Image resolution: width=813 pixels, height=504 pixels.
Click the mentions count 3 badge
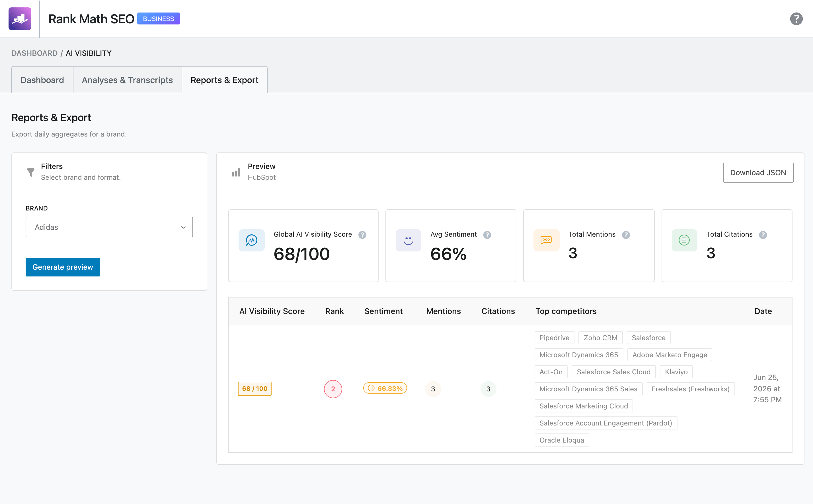(x=433, y=389)
